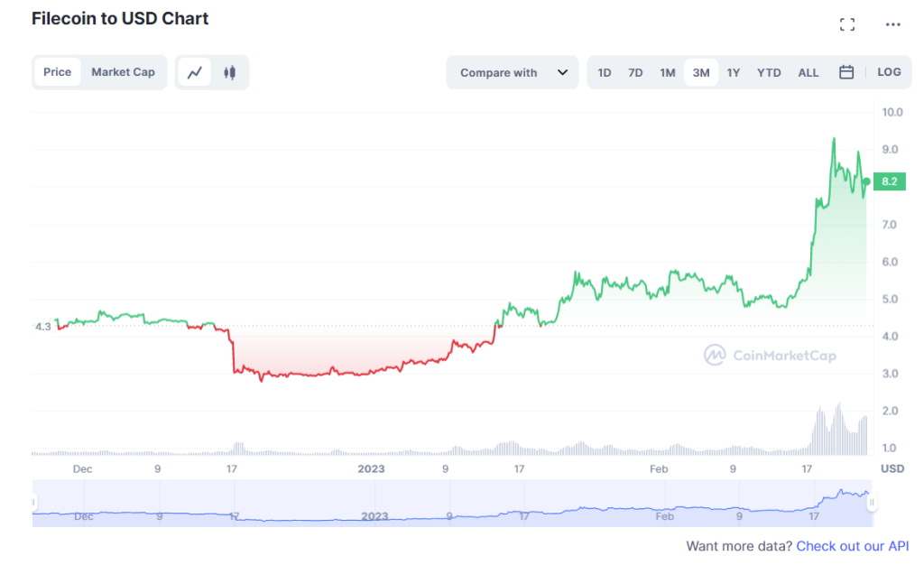Expand the Compare with dropdown
924x565 pixels.
[513, 72]
